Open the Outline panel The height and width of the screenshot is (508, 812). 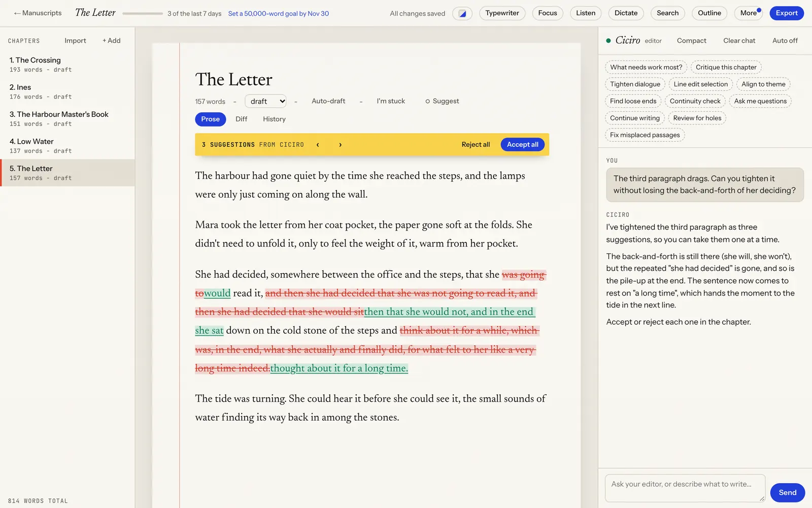709,13
